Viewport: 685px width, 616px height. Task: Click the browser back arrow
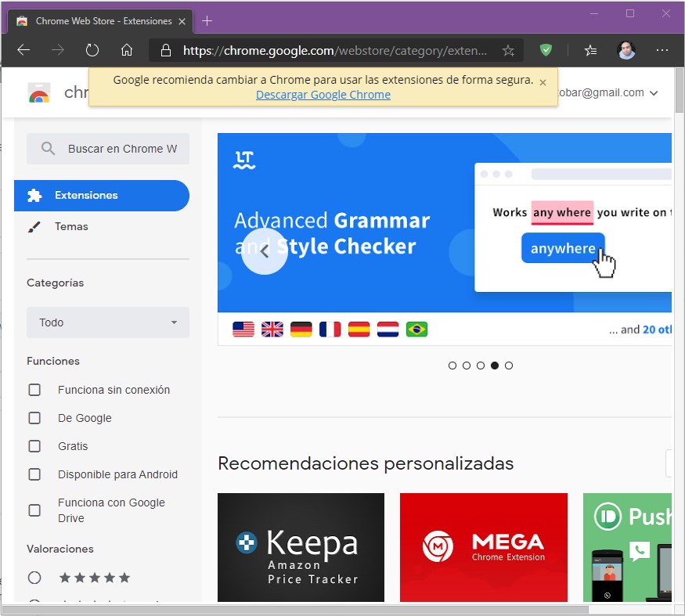tap(23, 50)
